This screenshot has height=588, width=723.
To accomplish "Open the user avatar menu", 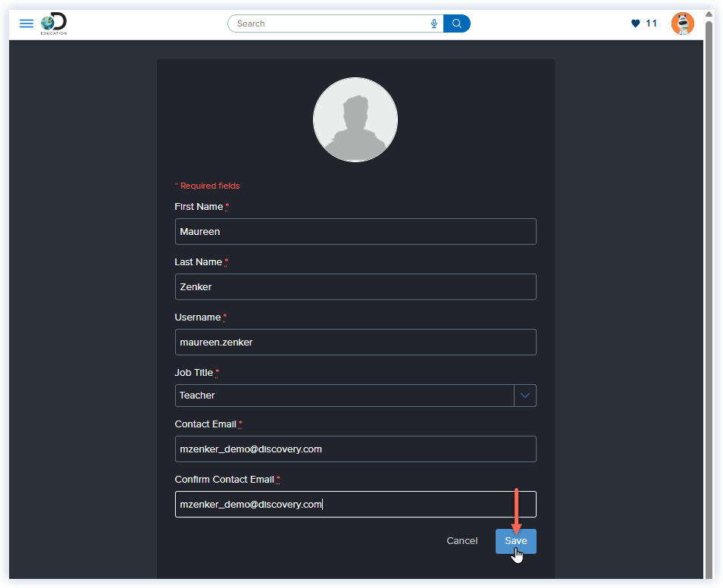I will [x=682, y=23].
